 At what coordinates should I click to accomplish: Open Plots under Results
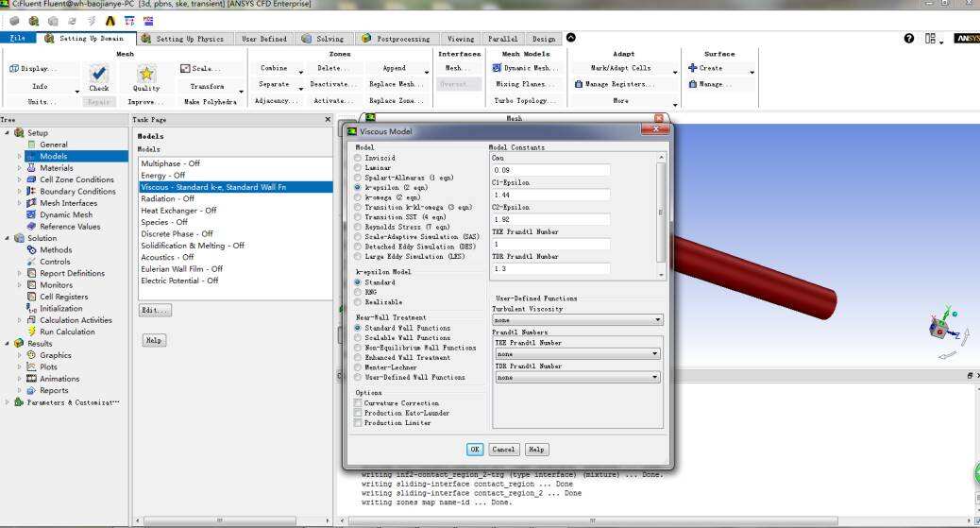coord(48,366)
